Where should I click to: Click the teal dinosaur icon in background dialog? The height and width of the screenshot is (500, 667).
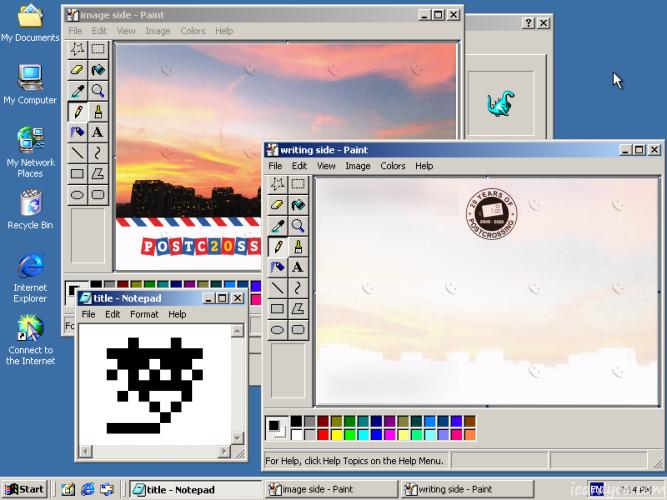pyautogui.click(x=501, y=103)
